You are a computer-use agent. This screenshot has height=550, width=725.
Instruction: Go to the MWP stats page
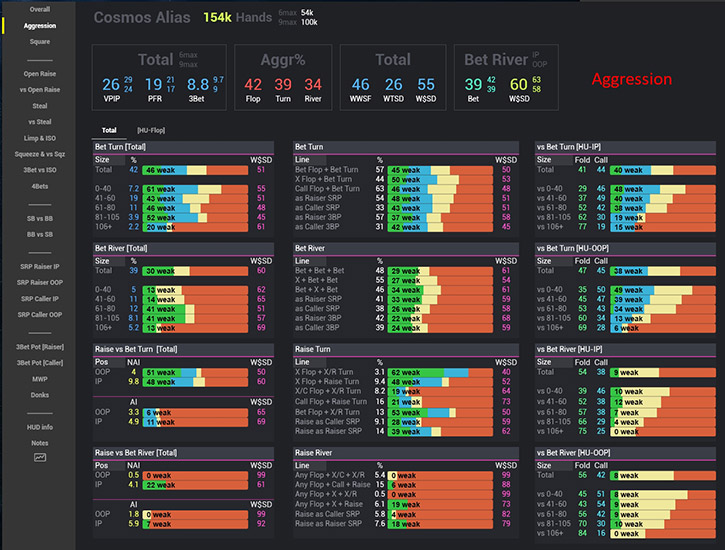tap(39, 378)
